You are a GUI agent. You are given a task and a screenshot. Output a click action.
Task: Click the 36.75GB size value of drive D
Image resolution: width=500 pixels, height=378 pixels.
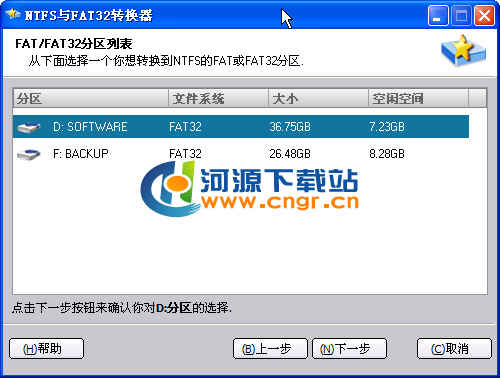290,127
